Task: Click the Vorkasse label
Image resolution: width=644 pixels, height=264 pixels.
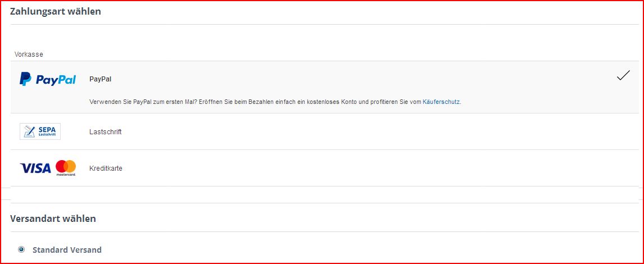Action: pyautogui.click(x=29, y=54)
